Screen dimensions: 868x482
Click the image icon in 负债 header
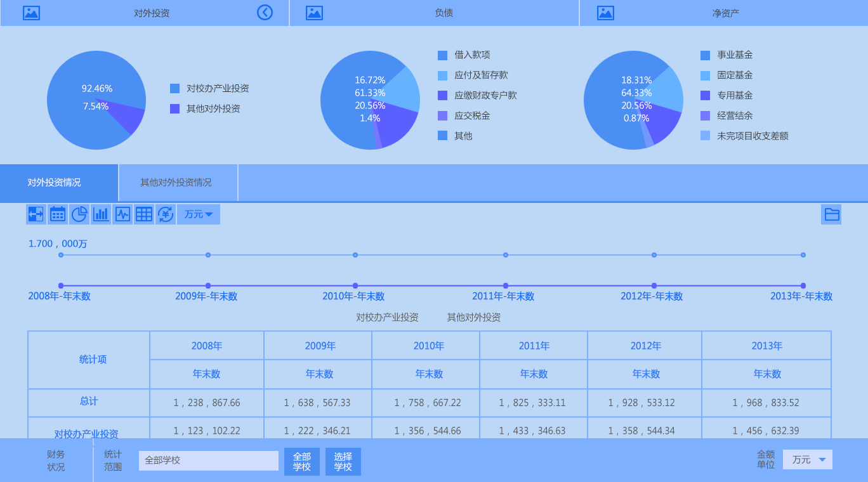[315, 13]
